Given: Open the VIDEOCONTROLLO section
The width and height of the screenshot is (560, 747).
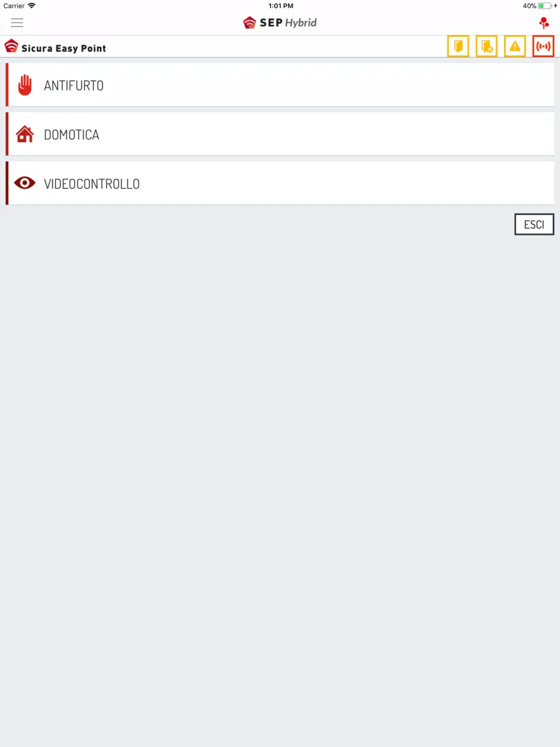Looking at the screenshot, I should 280,183.
